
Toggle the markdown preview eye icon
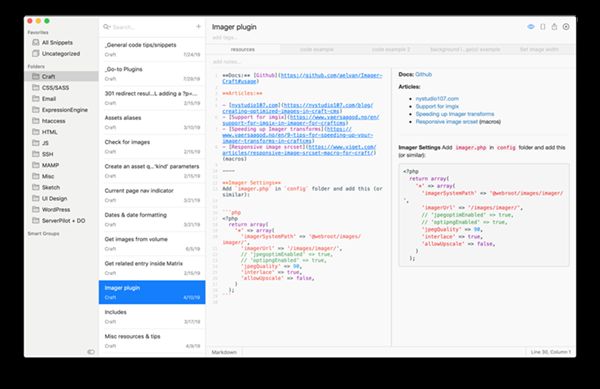click(x=531, y=27)
